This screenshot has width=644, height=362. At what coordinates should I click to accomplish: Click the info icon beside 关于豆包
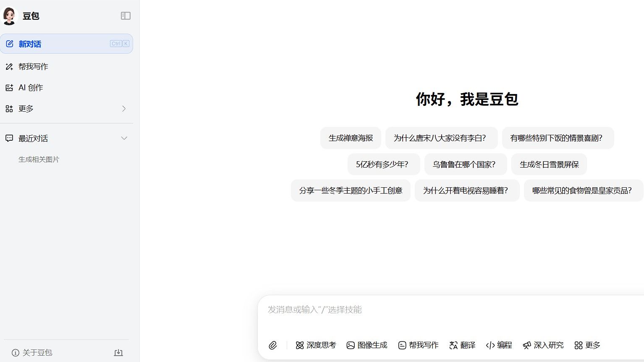(x=16, y=353)
